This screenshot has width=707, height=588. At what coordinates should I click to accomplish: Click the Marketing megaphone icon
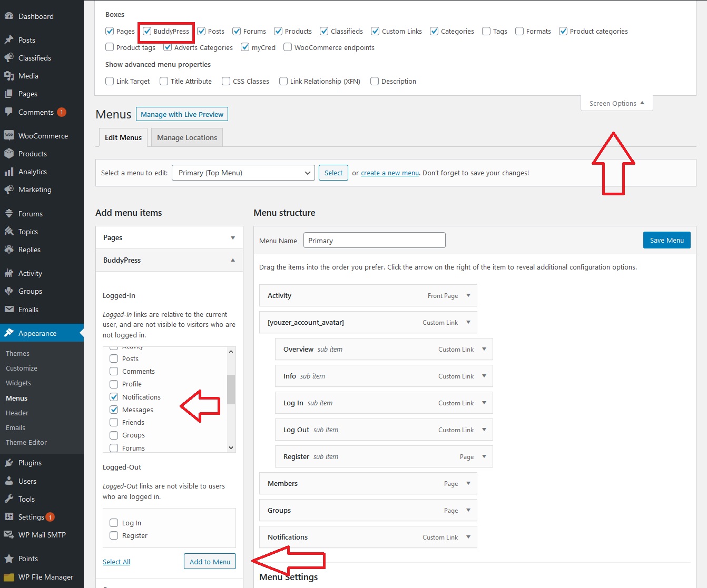(x=9, y=190)
